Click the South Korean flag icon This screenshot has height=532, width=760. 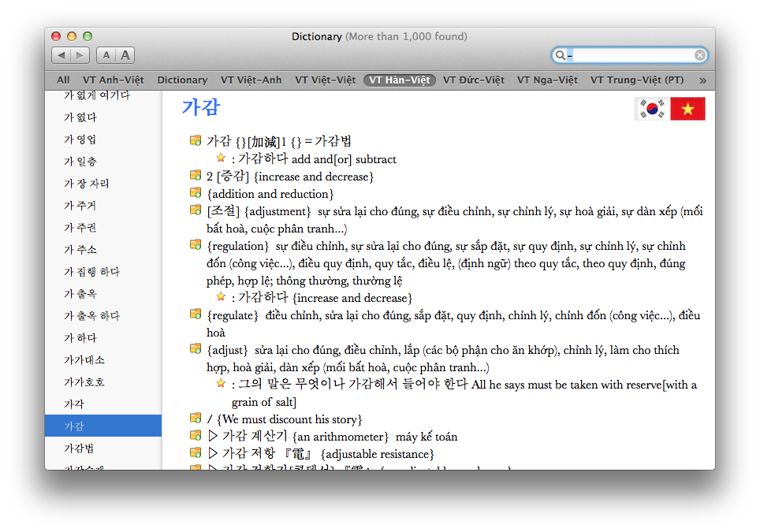point(653,109)
